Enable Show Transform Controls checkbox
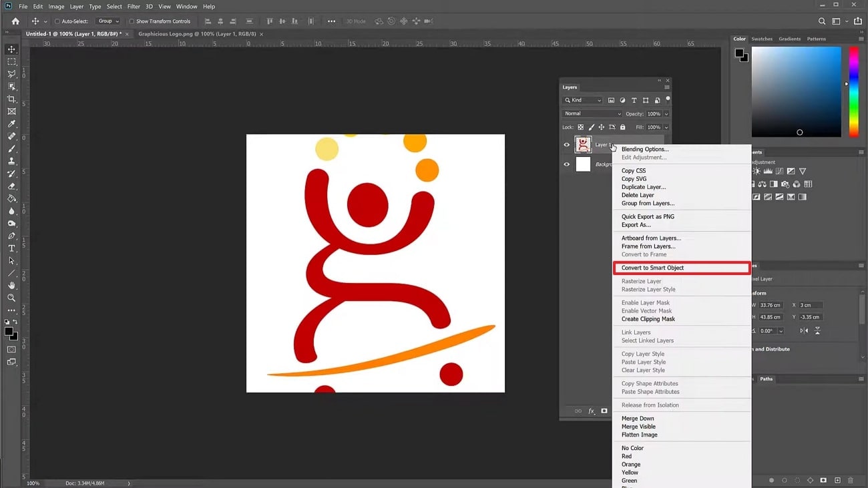868x488 pixels. point(132,21)
